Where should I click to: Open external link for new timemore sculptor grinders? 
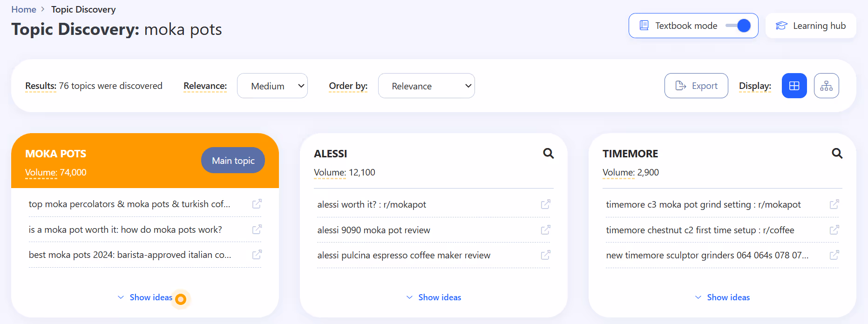click(x=834, y=255)
